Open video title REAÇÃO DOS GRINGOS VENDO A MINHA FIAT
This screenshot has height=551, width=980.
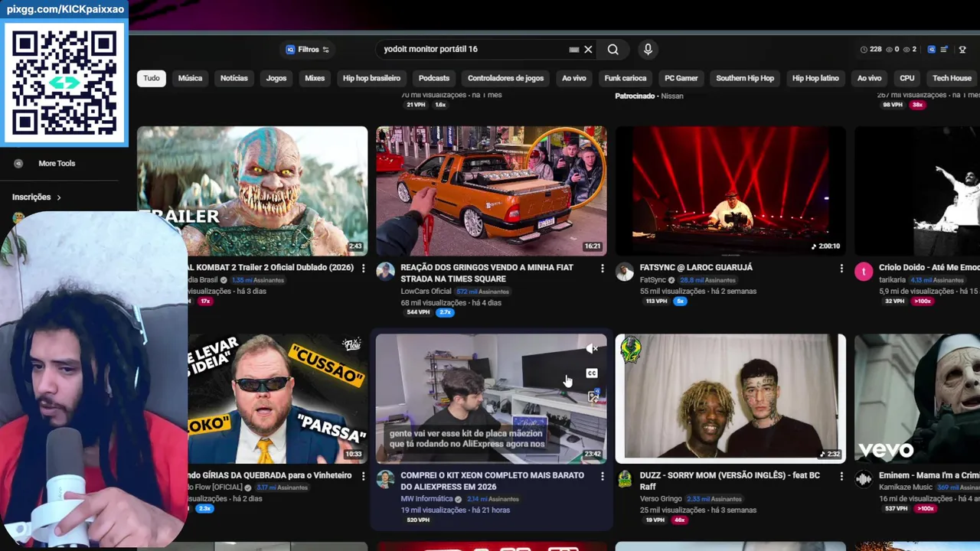(x=487, y=273)
